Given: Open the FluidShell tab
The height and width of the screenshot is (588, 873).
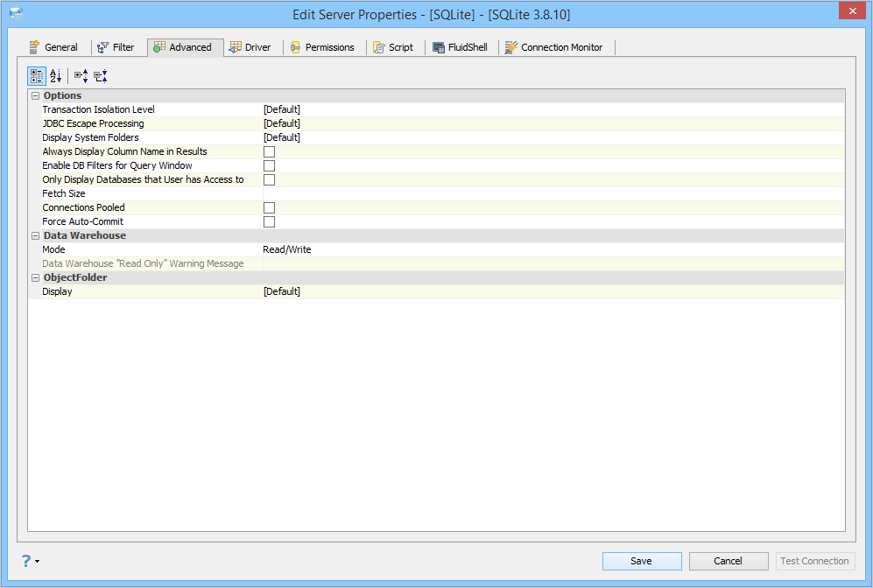Looking at the screenshot, I should click(461, 47).
